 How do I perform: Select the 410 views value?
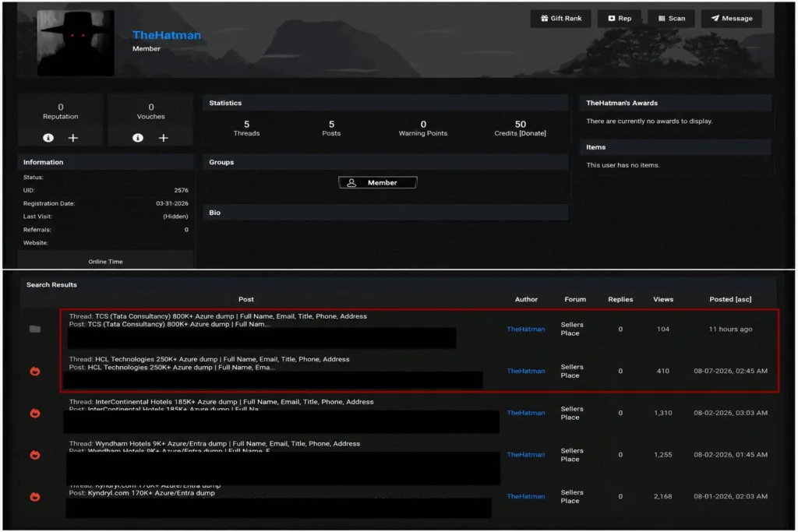pyautogui.click(x=662, y=371)
